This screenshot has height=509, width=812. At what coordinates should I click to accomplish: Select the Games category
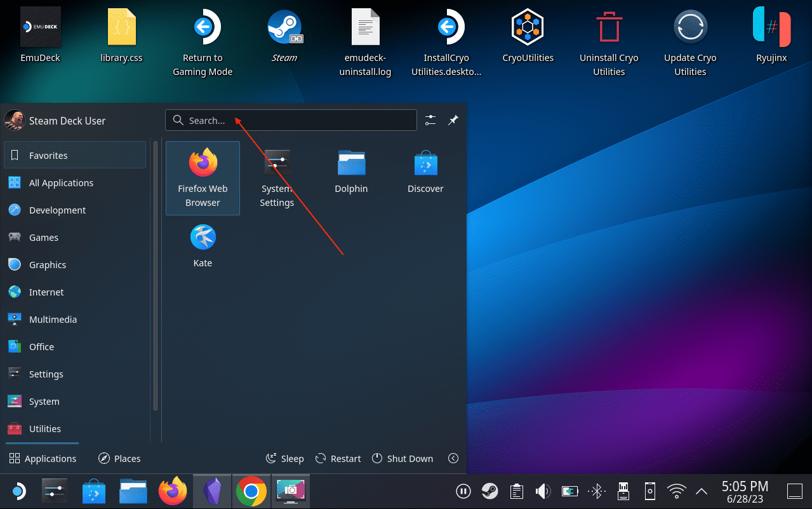click(75, 237)
